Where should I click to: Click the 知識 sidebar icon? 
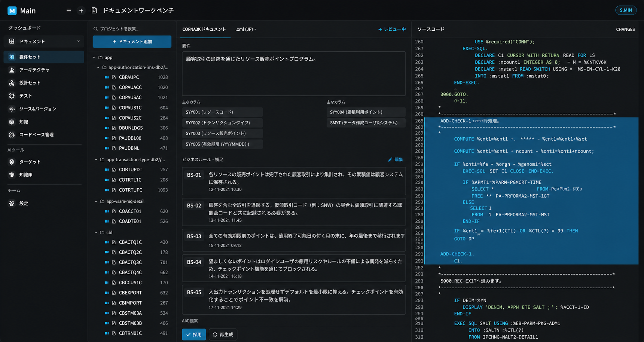click(12, 122)
